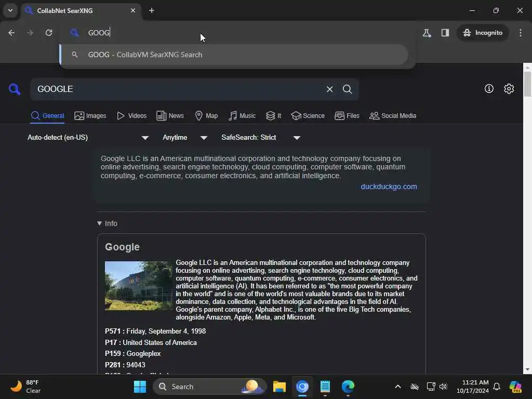Click the Googleplex building thumbnail
The height and width of the screenshot is (399, 532).
pyautogui.click(x=138, y=286)
